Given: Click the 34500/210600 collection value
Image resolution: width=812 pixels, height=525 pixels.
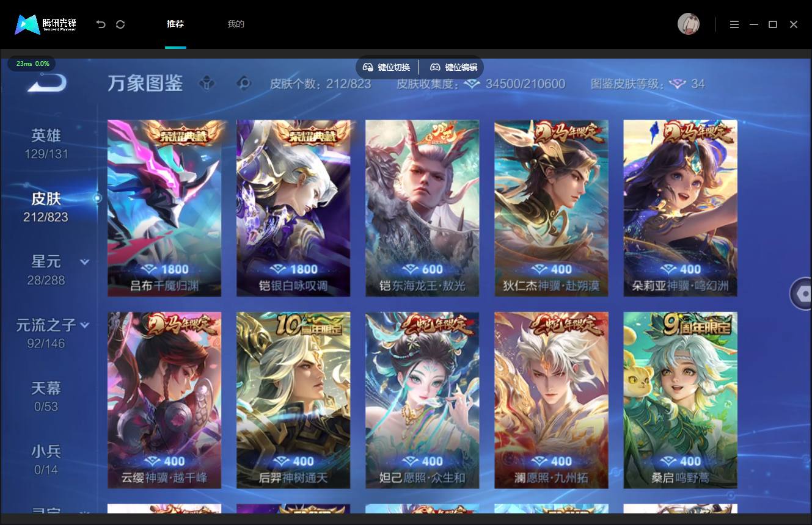Looking at the screenshot, I should [x=525, y=84].
